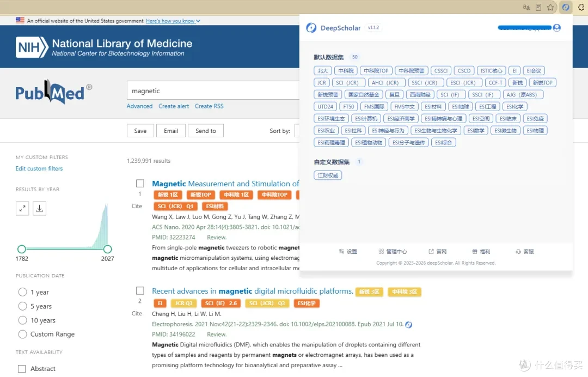
Task: Click the Create RSS link
Action: pos(209,106)
